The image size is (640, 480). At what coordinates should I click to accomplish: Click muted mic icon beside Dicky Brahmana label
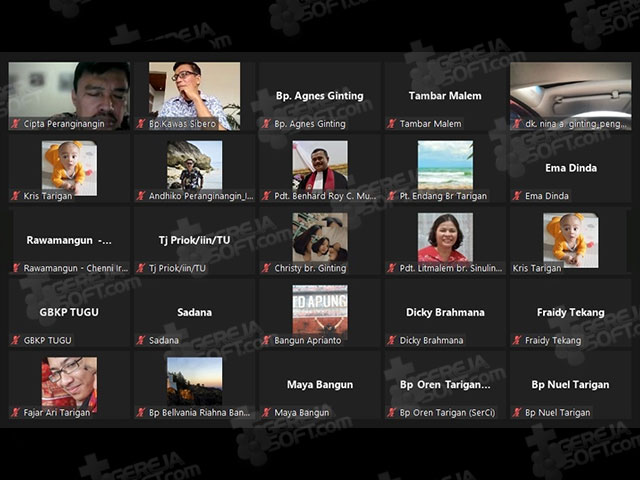point(392,340)
